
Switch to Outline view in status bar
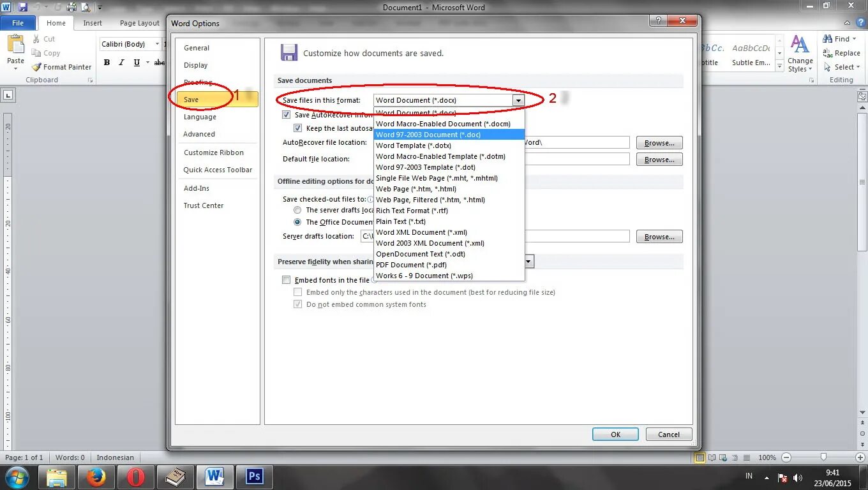[735, 457]
